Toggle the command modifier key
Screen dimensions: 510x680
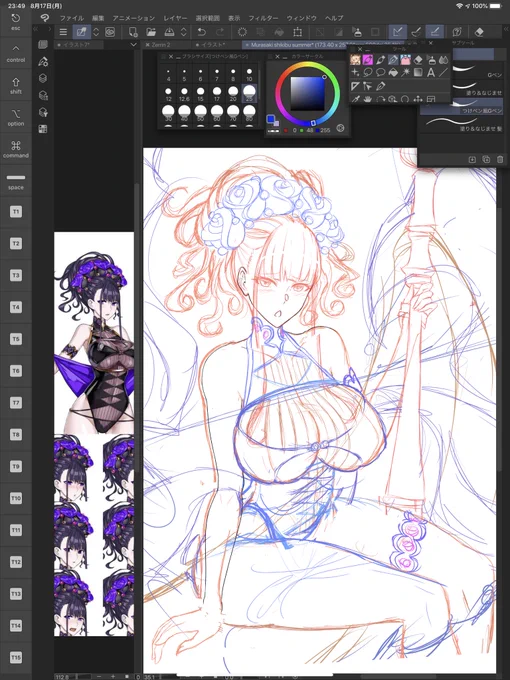click(x=16, y=149)
